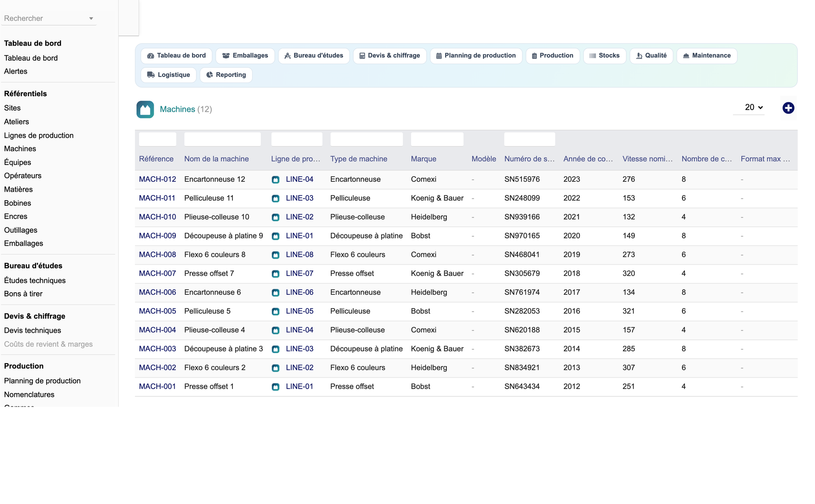815x504 pixels.
Task: Sort by Vitesse nominale header
Action: pyautogui.click(x=647, y=159)
